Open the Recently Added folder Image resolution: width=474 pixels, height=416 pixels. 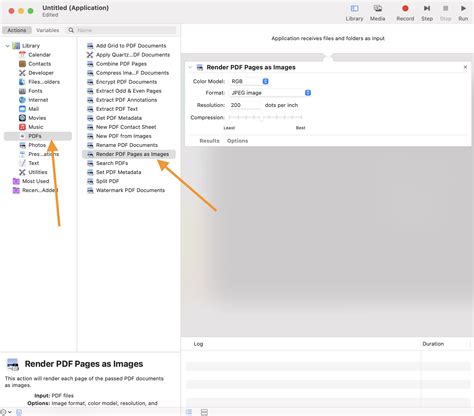point(35,190)
